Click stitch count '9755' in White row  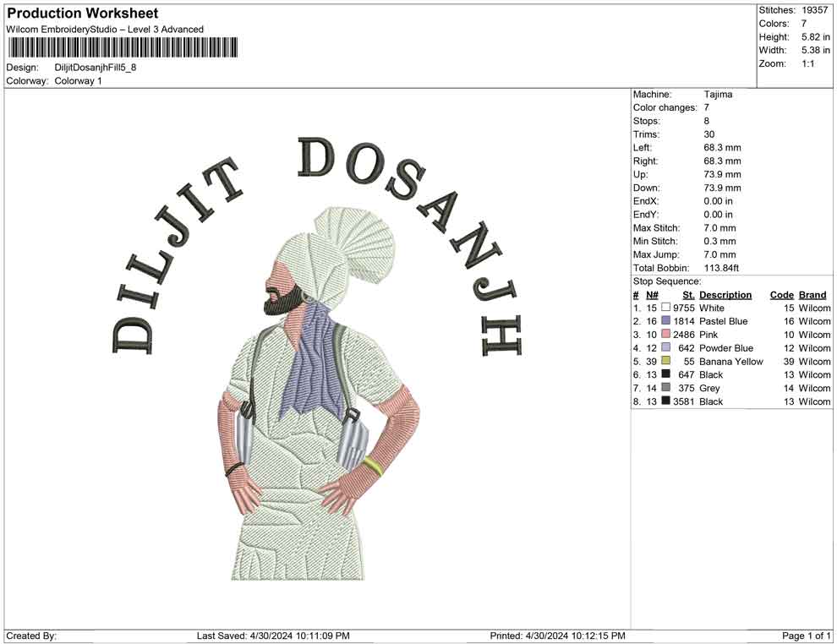coord(684,308)
